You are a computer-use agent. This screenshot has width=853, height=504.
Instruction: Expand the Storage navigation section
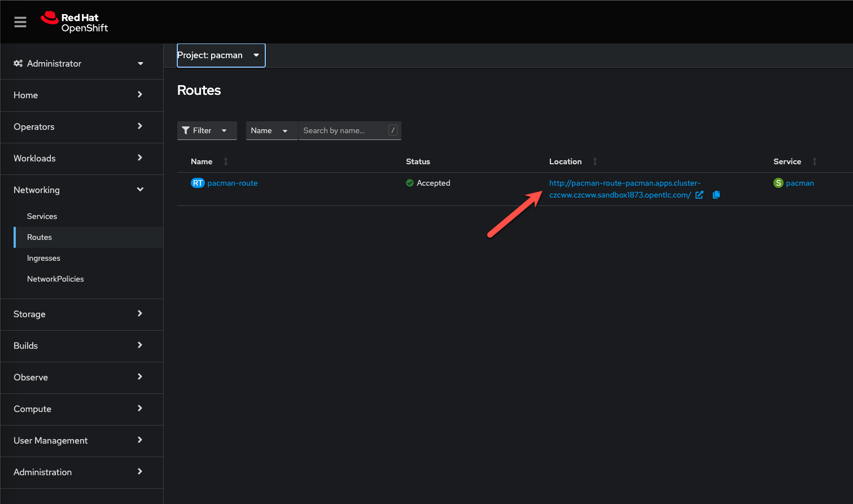pyautogui.click(x=81, y=314)
